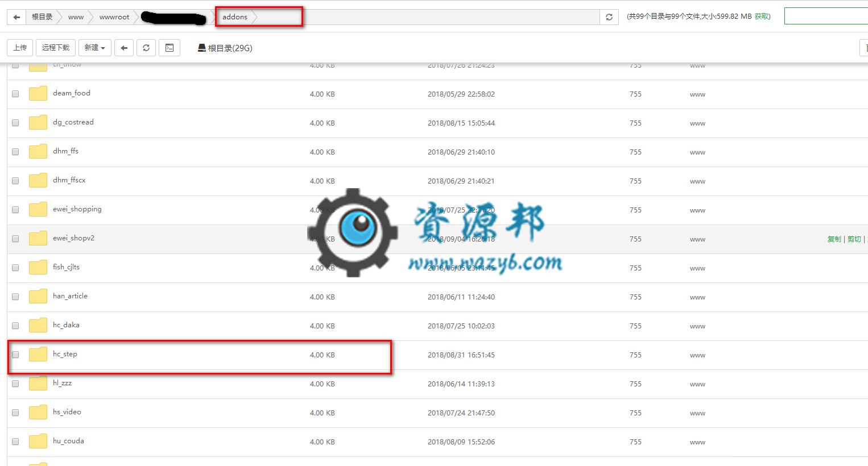Open the dhm_ffs folder icon
The image size is (868, 466).
[38, 151]
